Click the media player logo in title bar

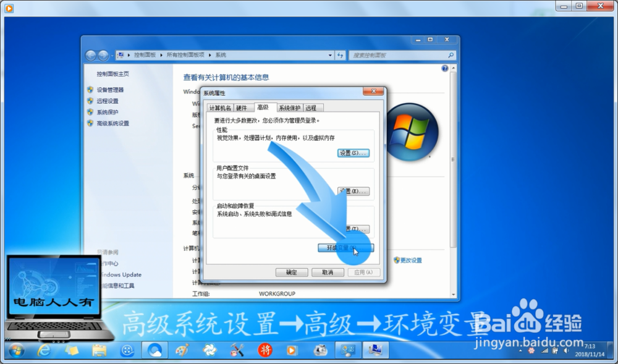[9, 8]
